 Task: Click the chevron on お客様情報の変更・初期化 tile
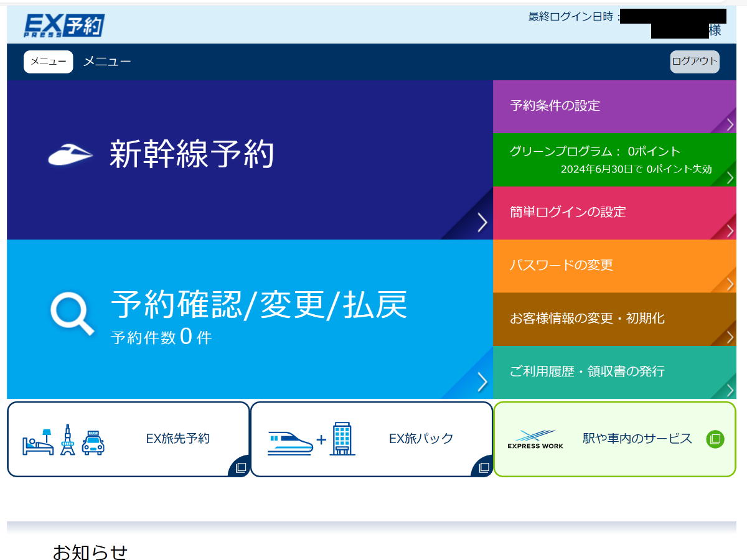pos(730,337)
